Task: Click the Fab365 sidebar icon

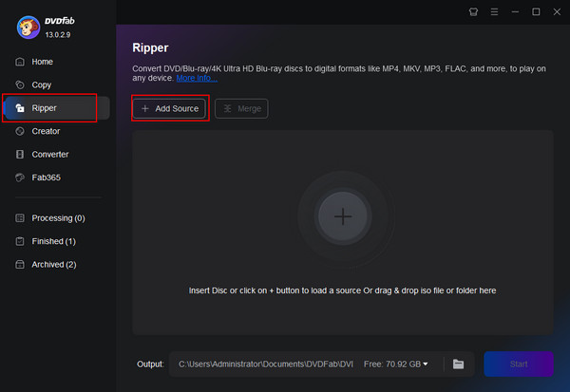Action: (x=20, y=177)
